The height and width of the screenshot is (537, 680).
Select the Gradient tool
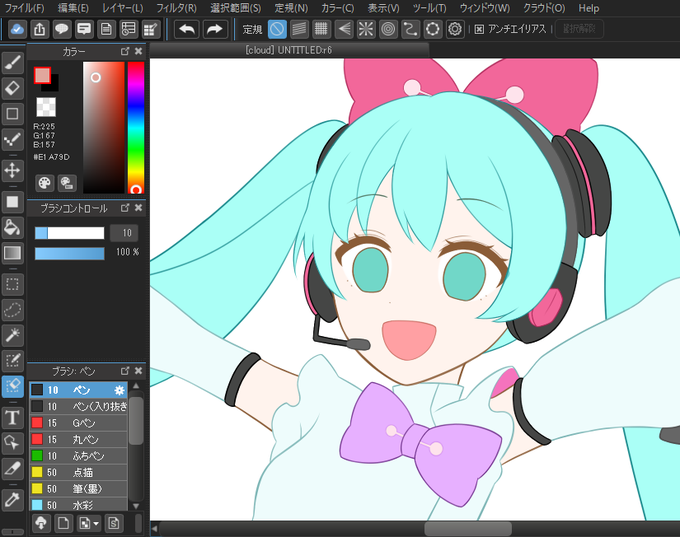(x=12, y=252)
